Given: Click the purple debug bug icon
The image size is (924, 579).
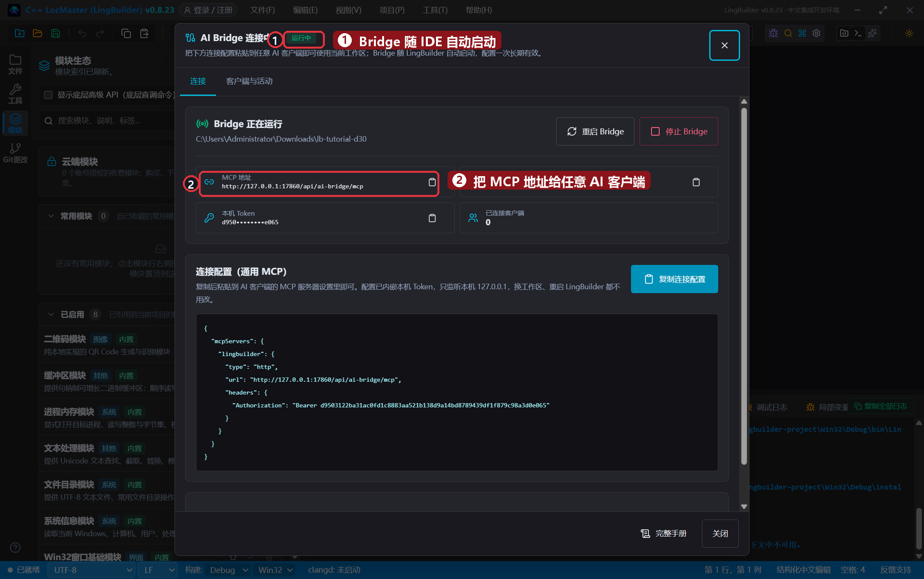Looking at the screenshot, I should (773, 33).
